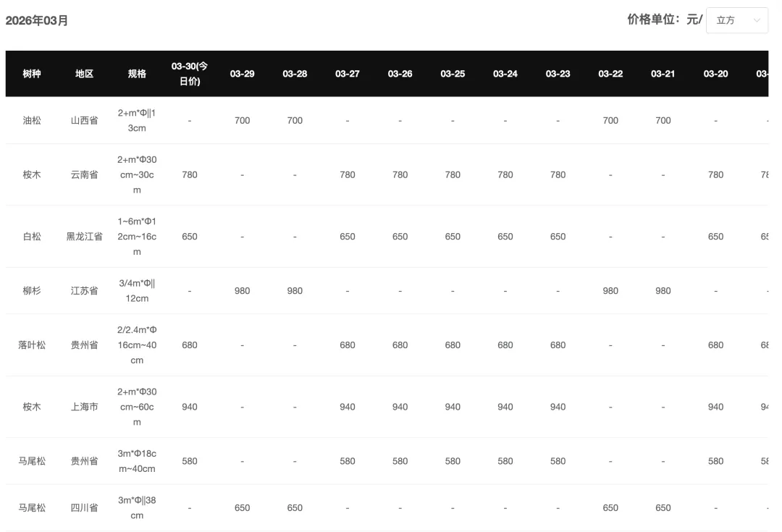Click the 上海市 region cell

click(84, 407)
